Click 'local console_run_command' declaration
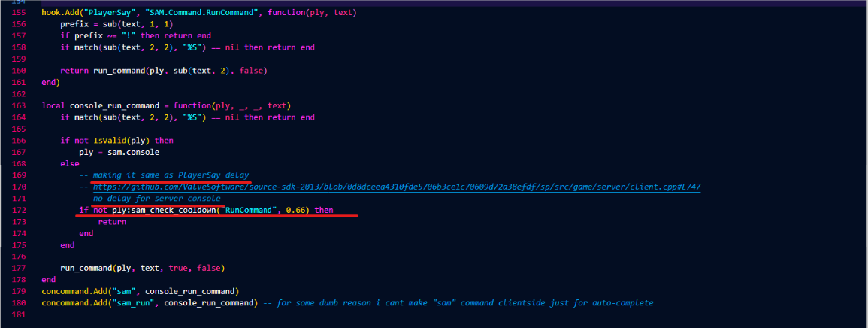 coord(101,105)
